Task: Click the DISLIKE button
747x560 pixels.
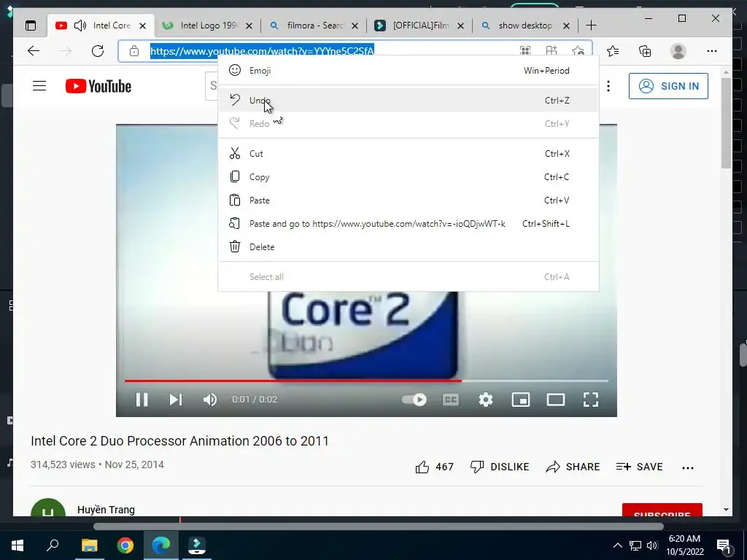Action: tap(499, 467)
